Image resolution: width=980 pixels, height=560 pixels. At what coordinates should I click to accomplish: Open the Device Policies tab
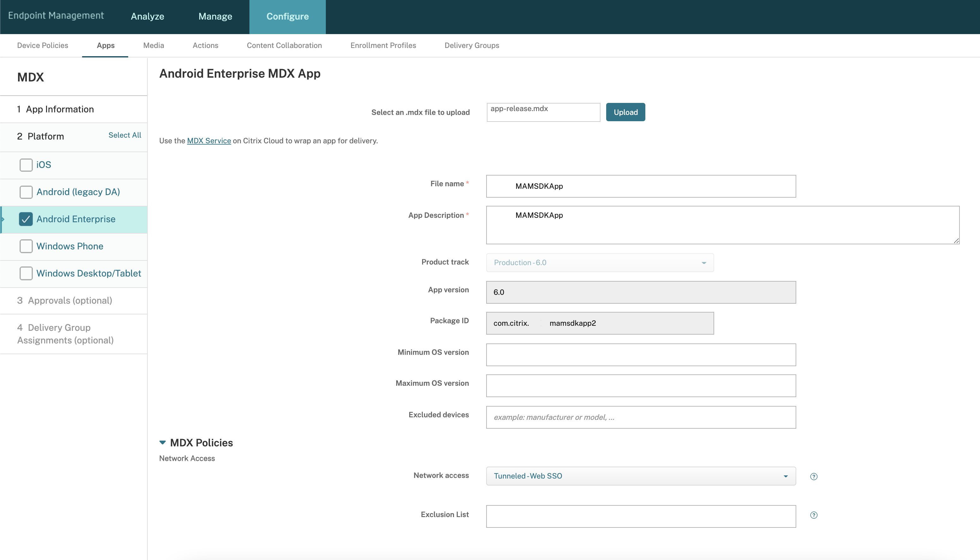click(x=43, y=45)
